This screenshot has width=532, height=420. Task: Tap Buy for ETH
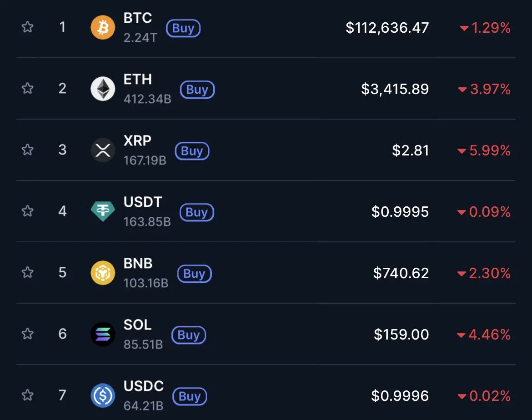tap(197, 90)
